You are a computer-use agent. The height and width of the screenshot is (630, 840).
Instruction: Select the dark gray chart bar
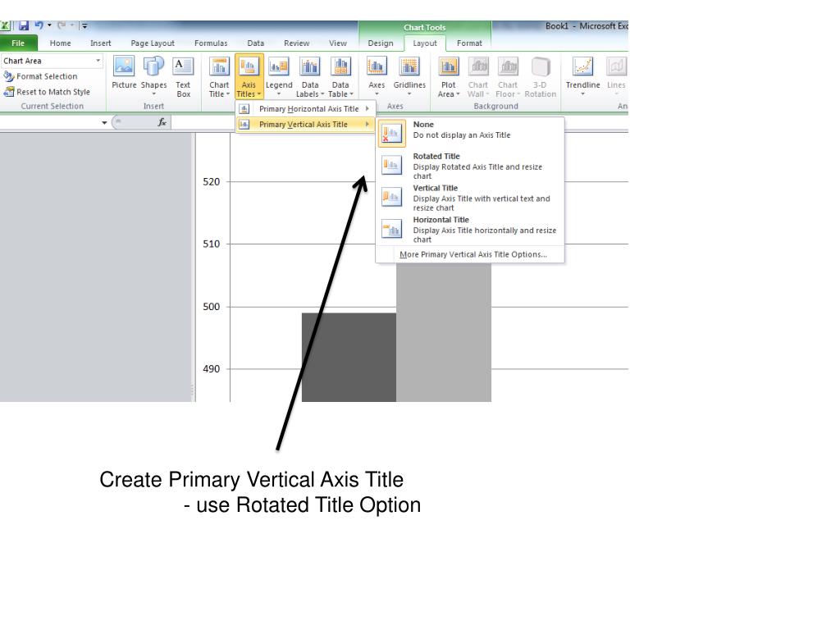(x=349, y=358)
